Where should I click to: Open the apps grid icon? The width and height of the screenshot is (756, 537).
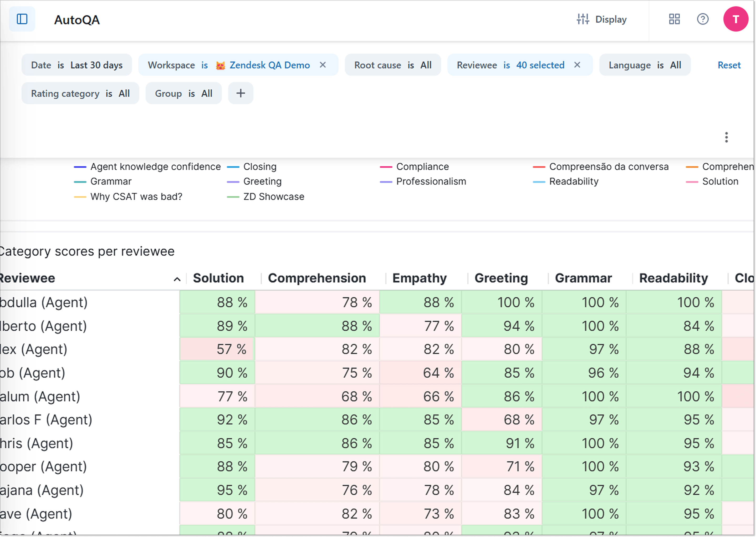point(674,19)
